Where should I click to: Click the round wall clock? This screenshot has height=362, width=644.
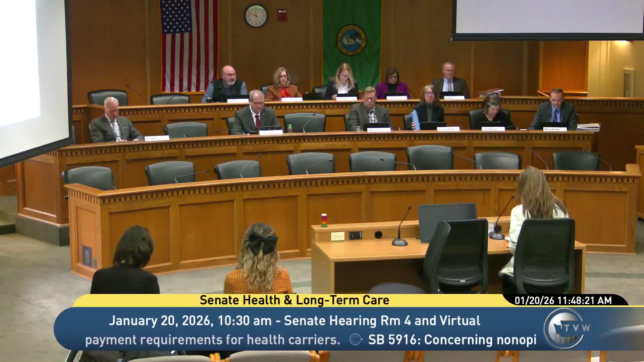click(256, 16)
